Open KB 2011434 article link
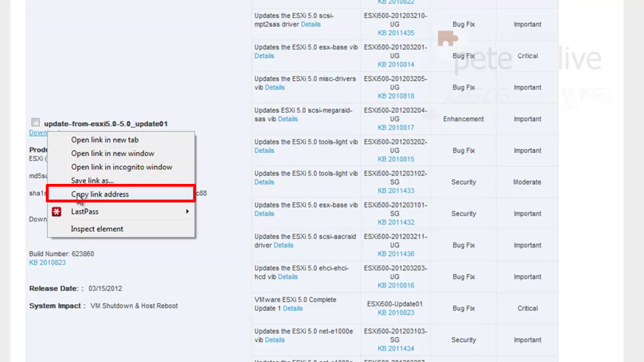This screenshot has height=362, width=644. tap(396, 349)
